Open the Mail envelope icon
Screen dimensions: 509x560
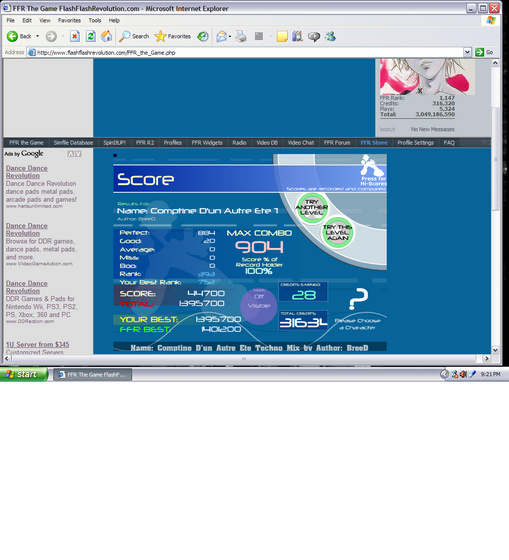(221, 36)
